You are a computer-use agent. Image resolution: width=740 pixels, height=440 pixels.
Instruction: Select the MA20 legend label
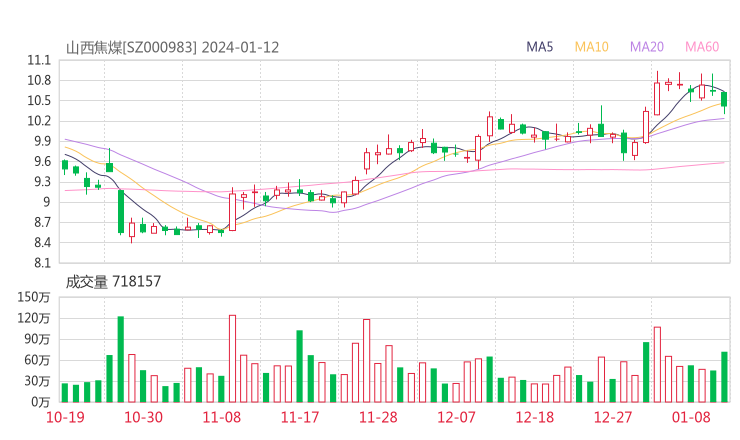pos(647,47)
